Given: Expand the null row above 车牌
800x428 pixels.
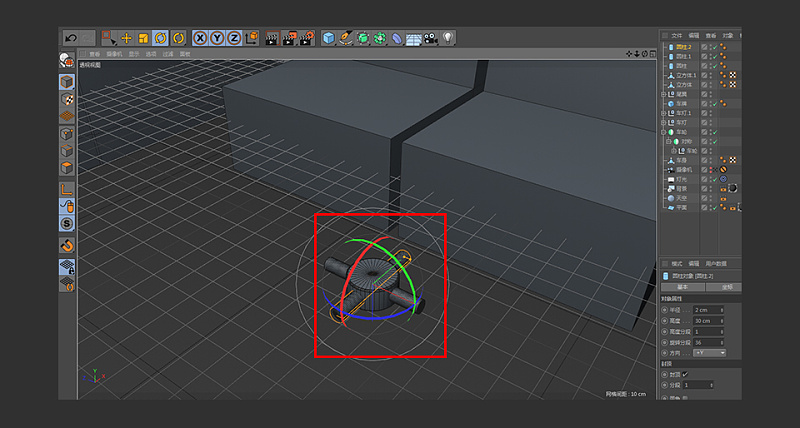Looking at the screenshot, I should 663,94.
